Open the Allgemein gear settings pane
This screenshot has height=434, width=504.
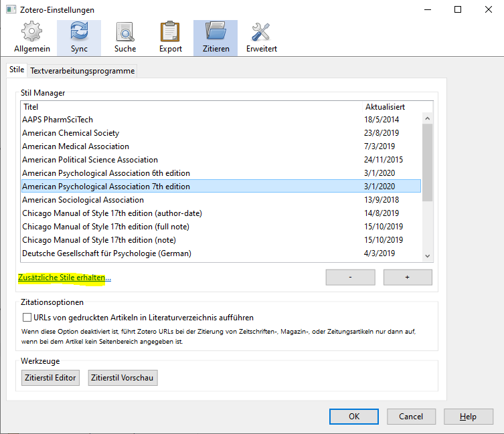(x=32, y=37)
